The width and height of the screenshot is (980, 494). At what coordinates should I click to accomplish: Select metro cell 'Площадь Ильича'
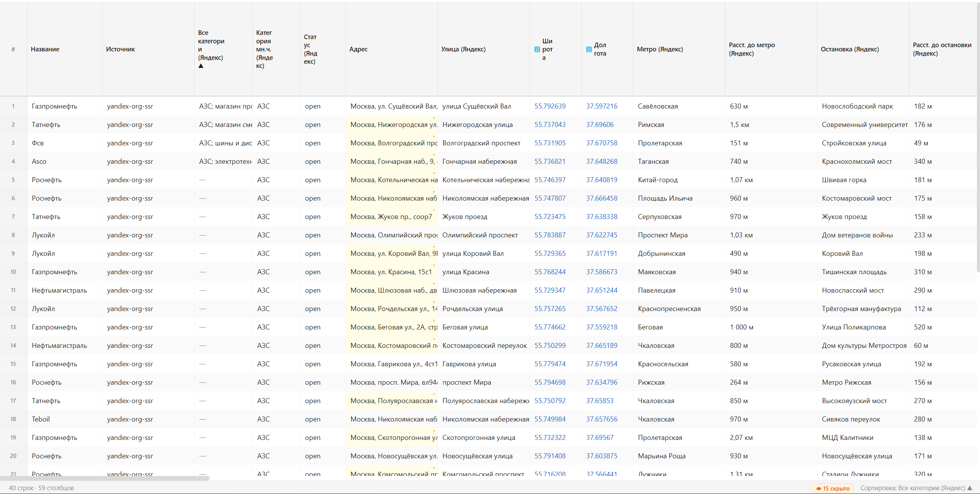coord(679,198)
